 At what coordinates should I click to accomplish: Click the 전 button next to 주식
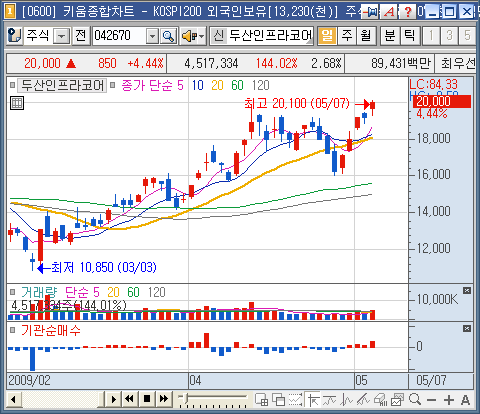[81, 35]
